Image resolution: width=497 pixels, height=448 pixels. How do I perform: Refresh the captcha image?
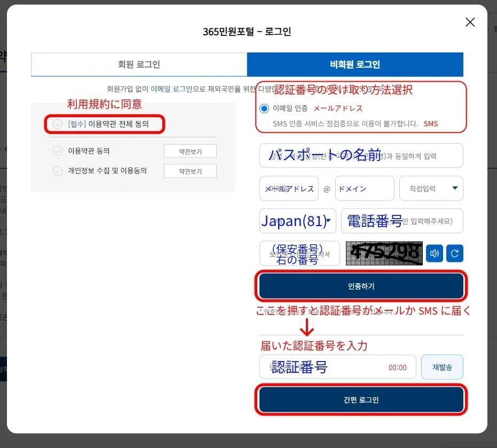coord(454,253)
